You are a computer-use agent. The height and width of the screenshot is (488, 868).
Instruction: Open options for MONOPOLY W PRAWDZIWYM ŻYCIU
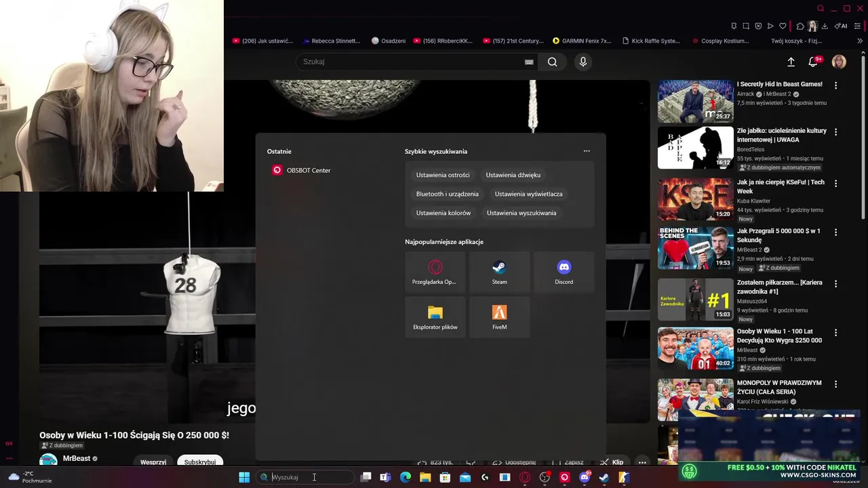(x=835, y=384)
